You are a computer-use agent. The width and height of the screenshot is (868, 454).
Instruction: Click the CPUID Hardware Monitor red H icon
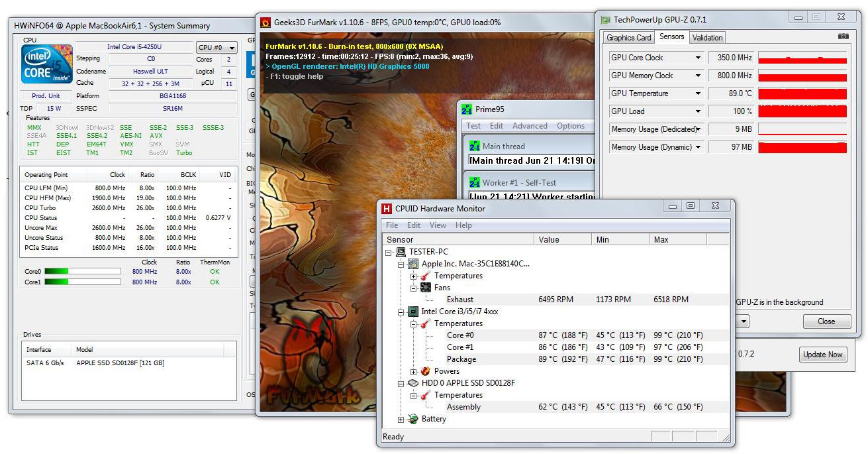[x=387, y=209]
